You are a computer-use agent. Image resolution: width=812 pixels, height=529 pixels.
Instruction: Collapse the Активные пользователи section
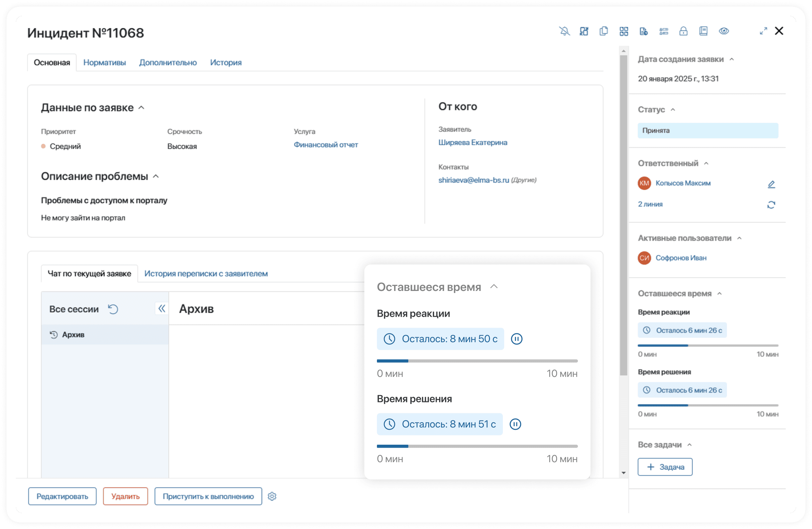tap(739, 239)
